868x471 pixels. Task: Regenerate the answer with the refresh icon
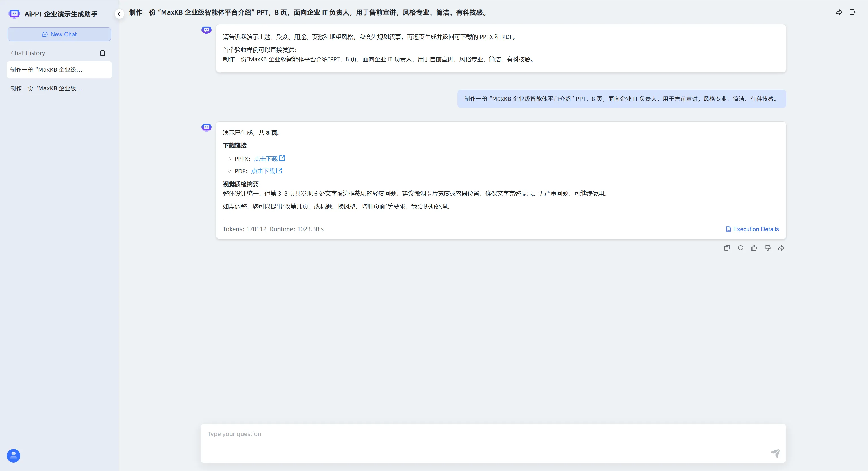[x=740, y=248]
